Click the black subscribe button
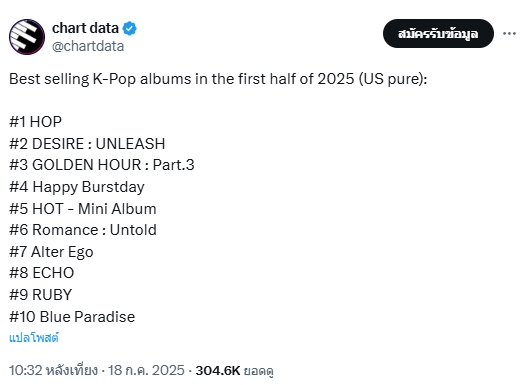The image size is (528, 385). 438,33
